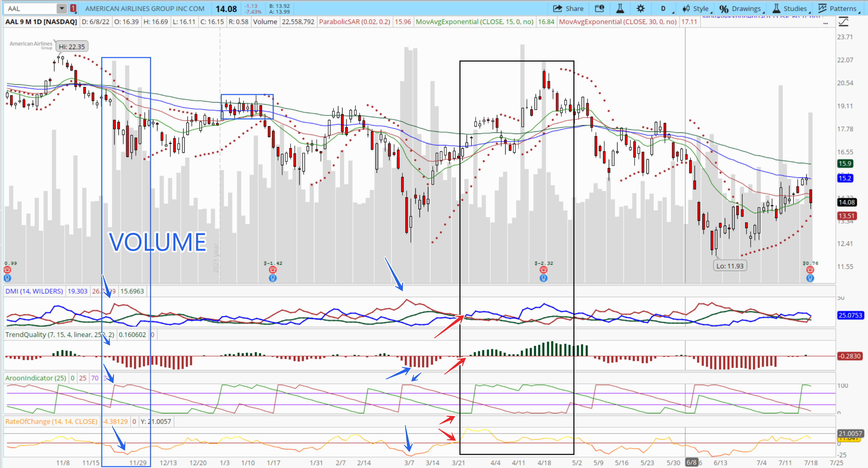Click the ParabolicSAR study label

coord(354,22)
